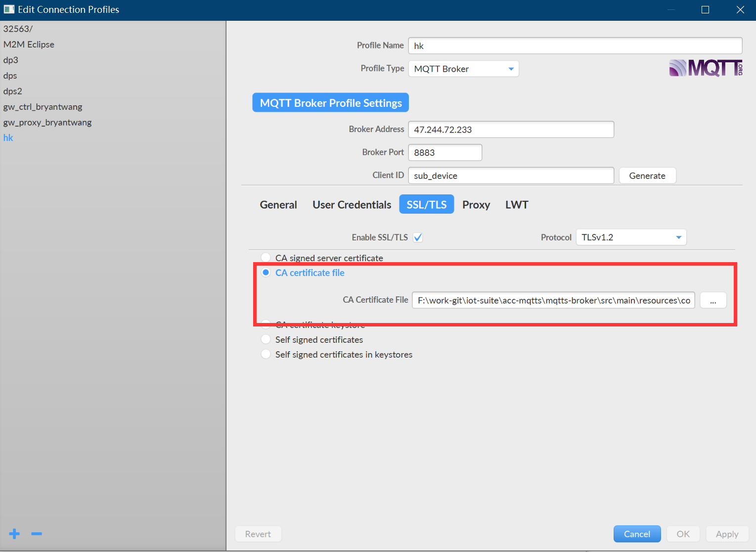Click the Broker Port field

click(445, 152)
